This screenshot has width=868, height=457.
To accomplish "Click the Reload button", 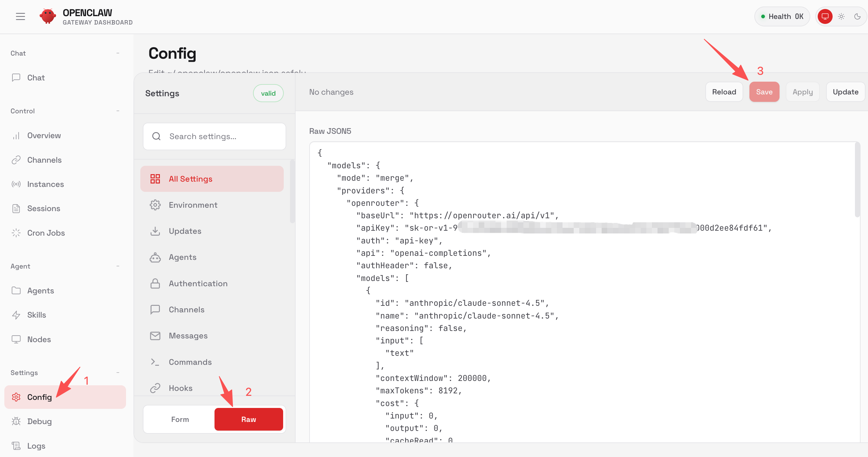I will [x=724, y=92].
